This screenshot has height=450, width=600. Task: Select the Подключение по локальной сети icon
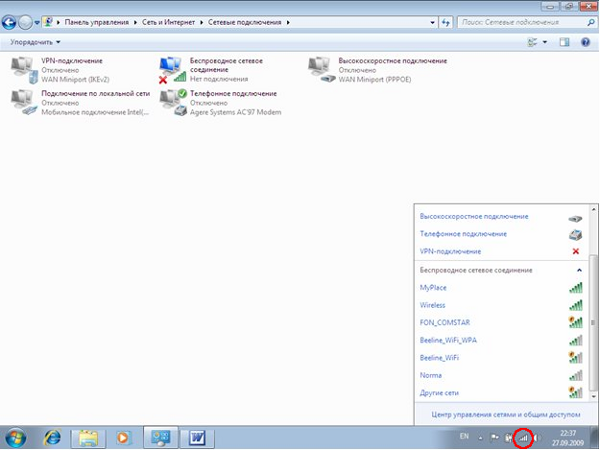point(22,102)
